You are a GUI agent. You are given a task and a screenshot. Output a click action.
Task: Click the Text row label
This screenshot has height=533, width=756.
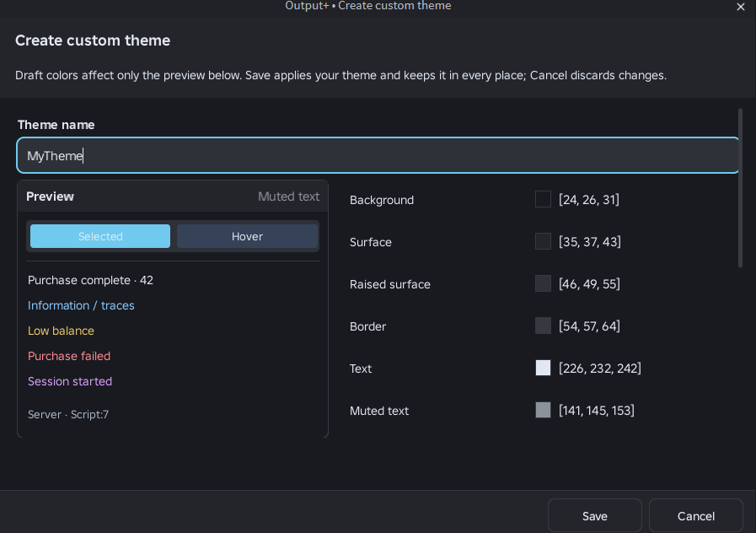tap(360, 369)
